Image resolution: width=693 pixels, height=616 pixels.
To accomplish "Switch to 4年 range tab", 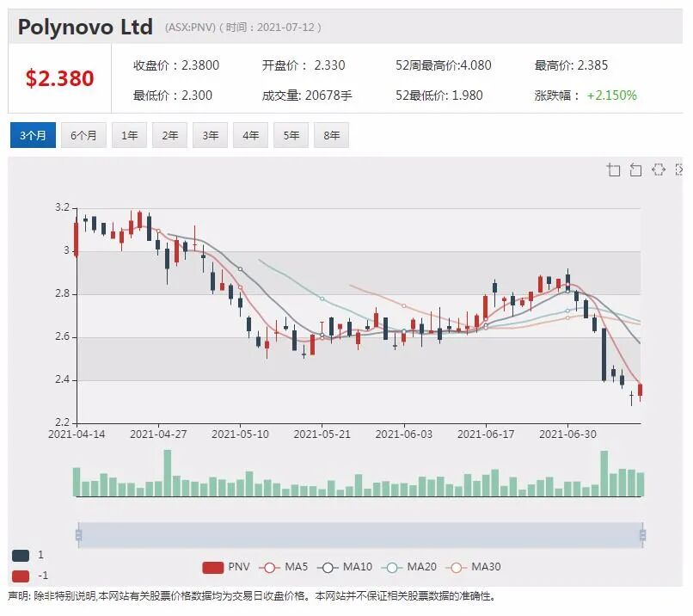I will pos(250,135).
